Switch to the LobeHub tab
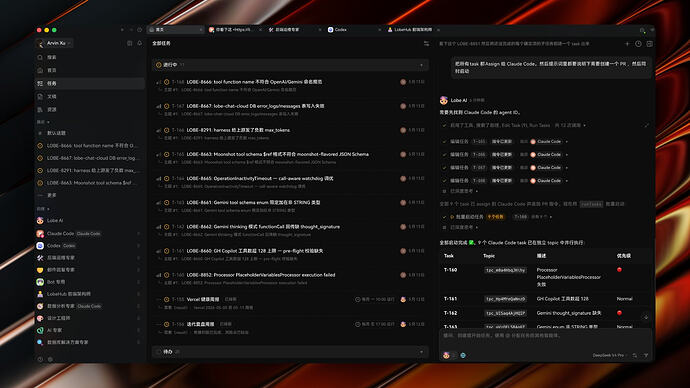This screenshot has width=690, height=388. pos(414,30)
